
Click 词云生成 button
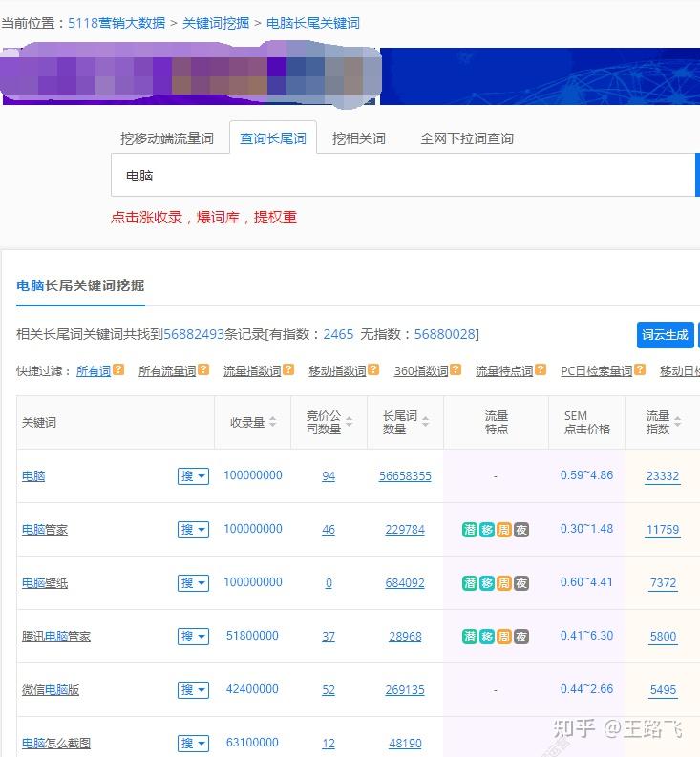pos(666,335)
